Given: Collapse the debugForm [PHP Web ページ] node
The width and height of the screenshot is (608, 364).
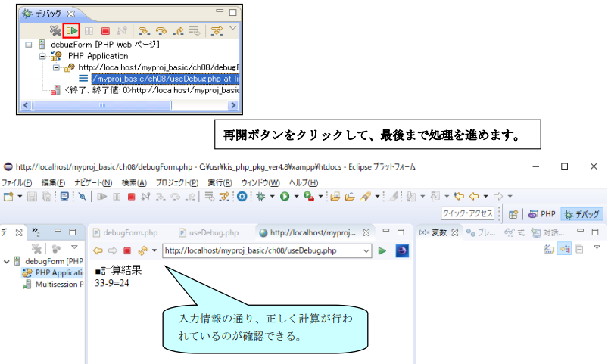Looking at the screenshot, I should (30, 45).
